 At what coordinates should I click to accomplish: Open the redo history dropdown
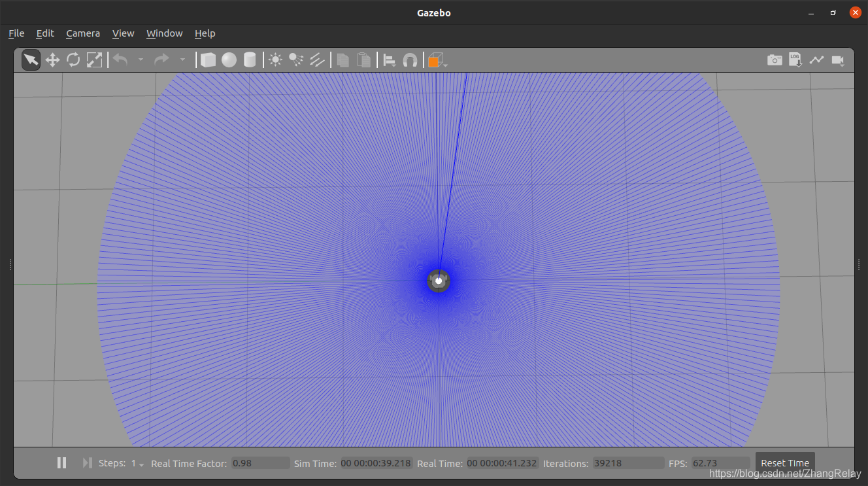(x=182, y=60)
